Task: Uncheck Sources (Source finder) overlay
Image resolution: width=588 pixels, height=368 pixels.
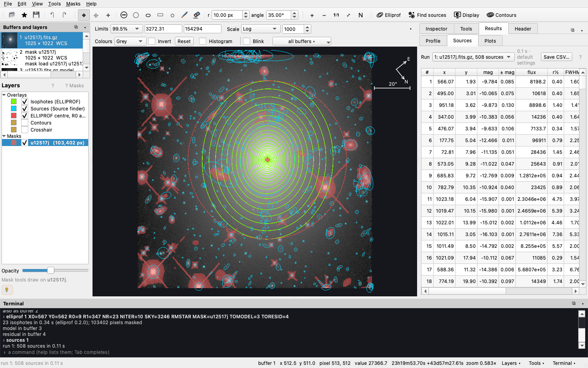Action: tap(25, 108)
